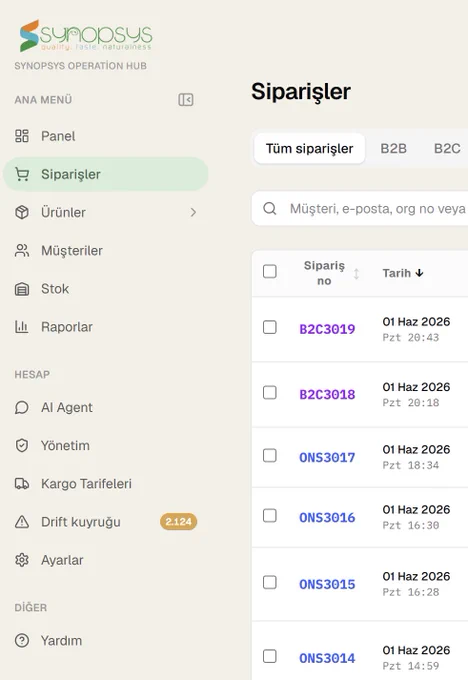Expand the Ürünler submenu chevron
Viewport: 468px width, 680px height.
point(193,212)
